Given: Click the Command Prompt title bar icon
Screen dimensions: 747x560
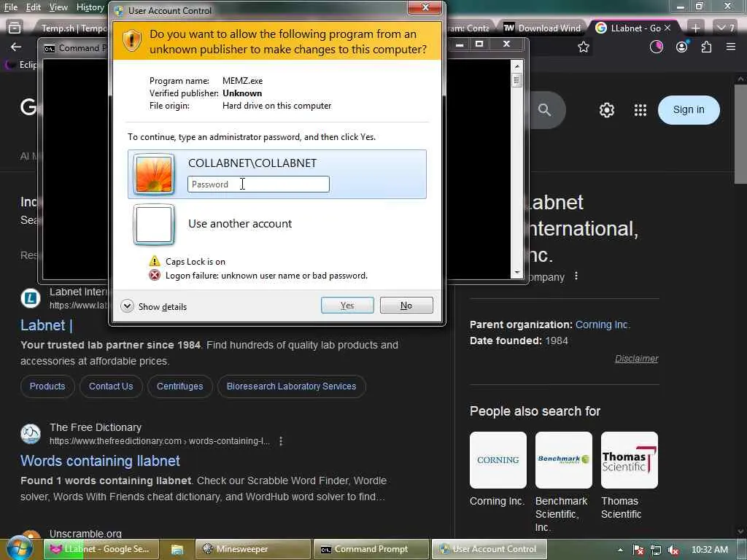Looking at the screenshot, I should pyautogui.click(x=49, y=49).
